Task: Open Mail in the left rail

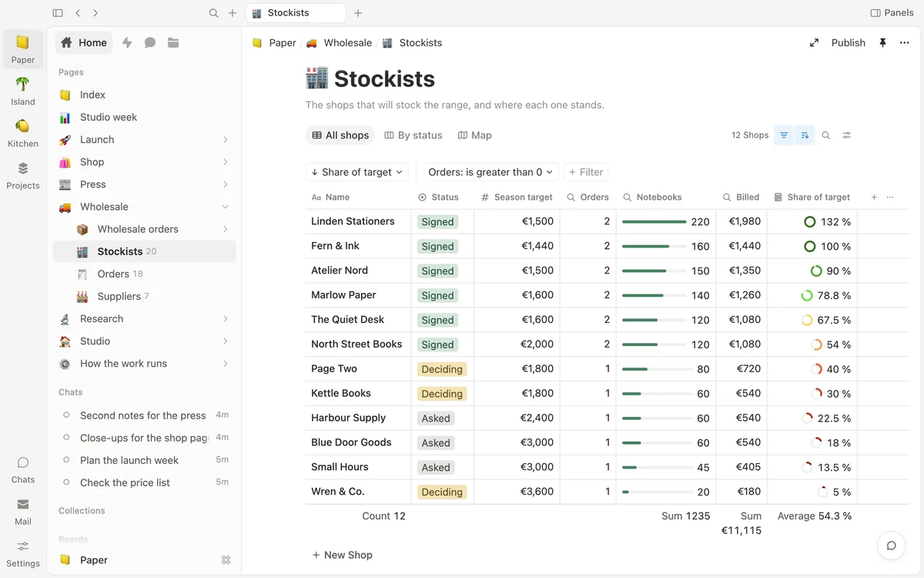Action: (23, 511)
